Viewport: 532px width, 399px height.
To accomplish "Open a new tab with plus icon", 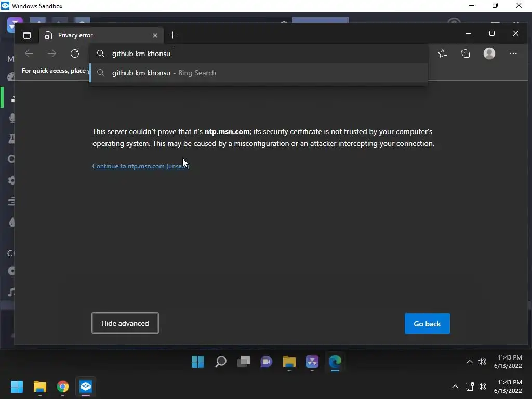I will 172,35.
